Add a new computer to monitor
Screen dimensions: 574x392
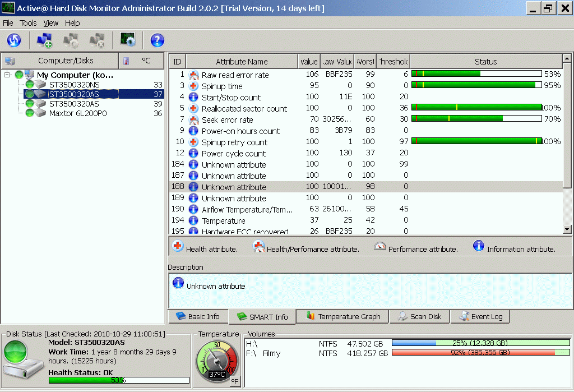pos(44,40)
